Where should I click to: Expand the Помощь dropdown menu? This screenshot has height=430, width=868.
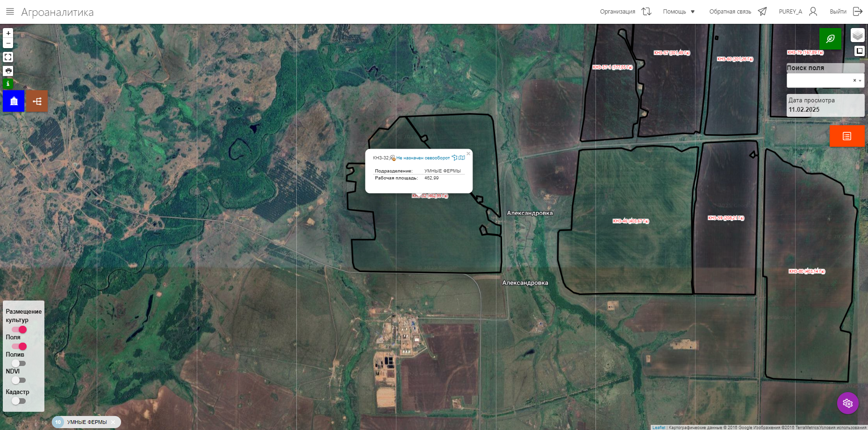click(679, 12)
